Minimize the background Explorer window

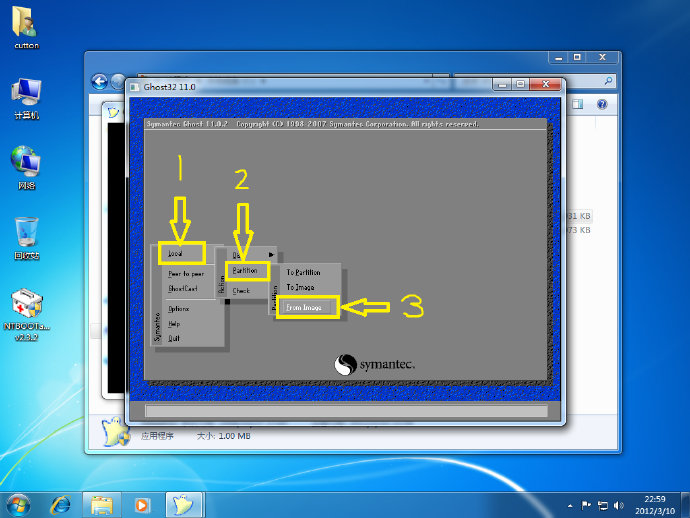pyautogui.click(x=558, y=58)
